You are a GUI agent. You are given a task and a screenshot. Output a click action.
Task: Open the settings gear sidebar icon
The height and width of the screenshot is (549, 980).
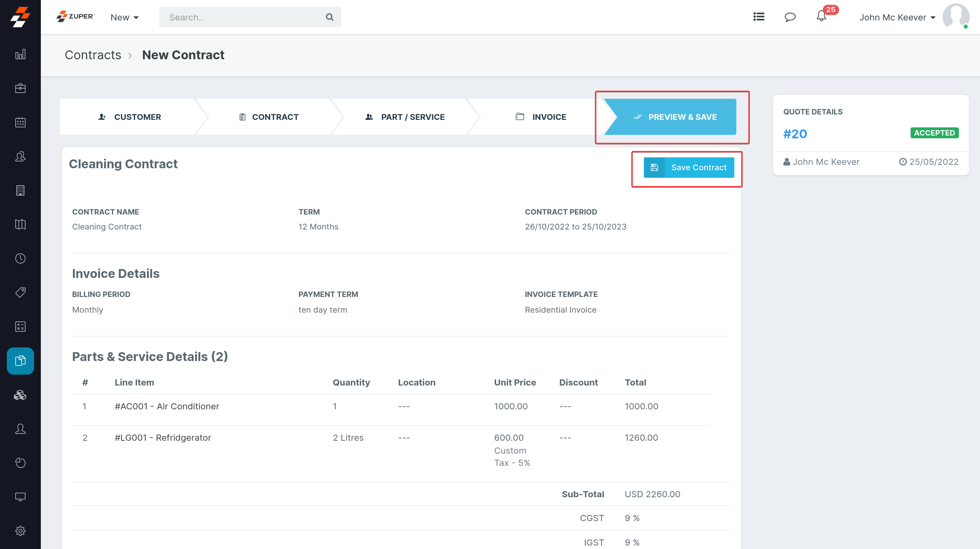pyautogui.click(x=20, y=531)
